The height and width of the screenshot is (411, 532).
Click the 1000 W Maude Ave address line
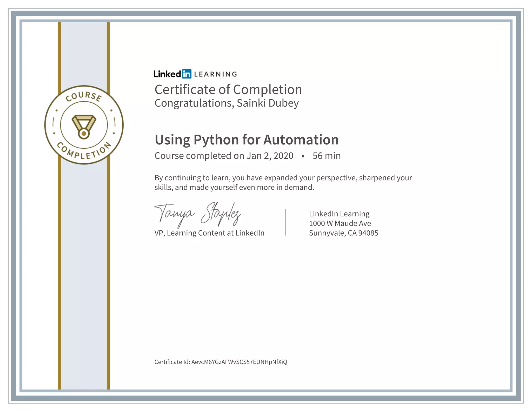340,223
